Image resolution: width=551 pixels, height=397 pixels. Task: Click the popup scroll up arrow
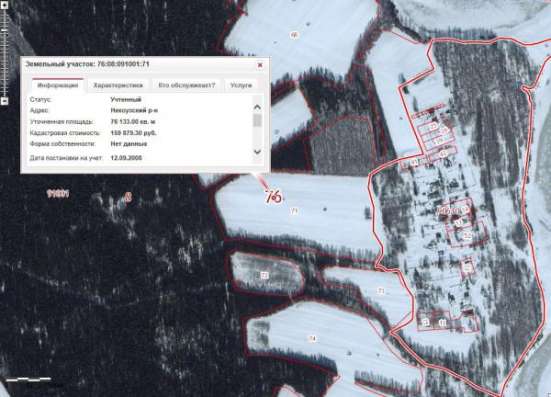(x=258, y=107)
